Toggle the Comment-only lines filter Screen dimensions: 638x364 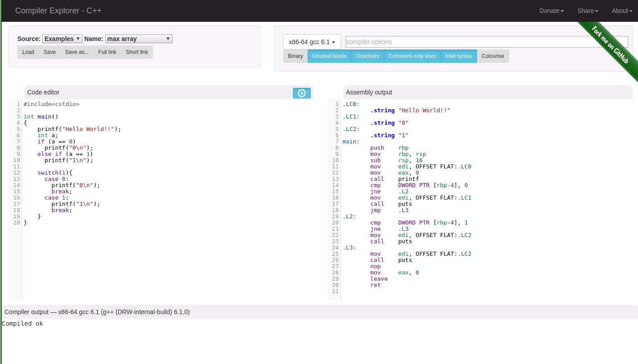click(412, 56)
